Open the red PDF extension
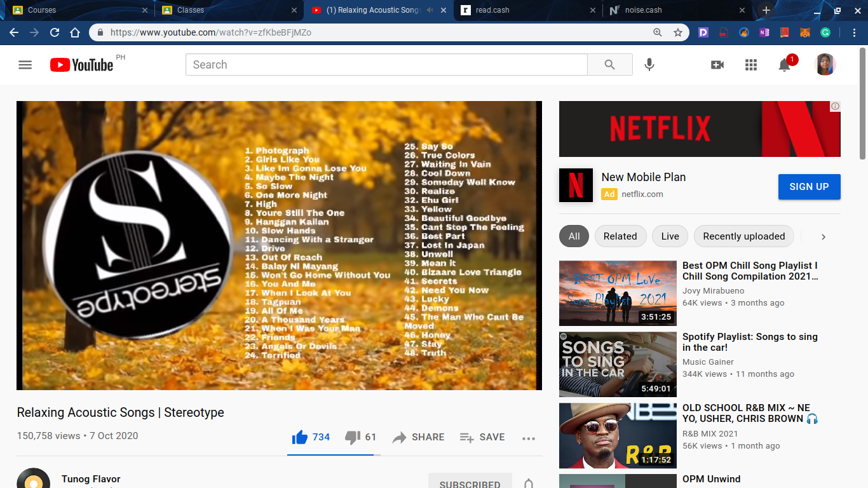868x488 pixels. [x=724, y=32]
